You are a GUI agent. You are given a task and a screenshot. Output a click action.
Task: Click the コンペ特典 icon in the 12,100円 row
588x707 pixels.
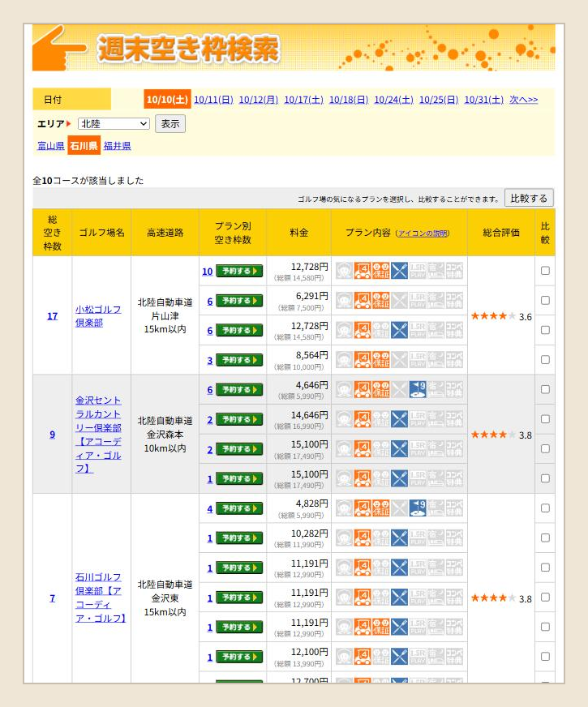454,657
